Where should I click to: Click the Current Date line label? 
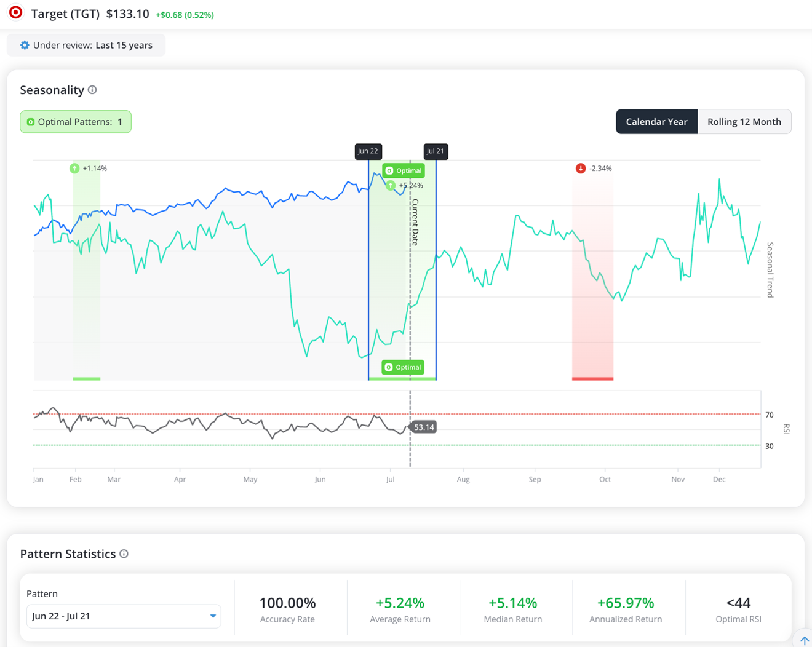(x=415, y=222)
